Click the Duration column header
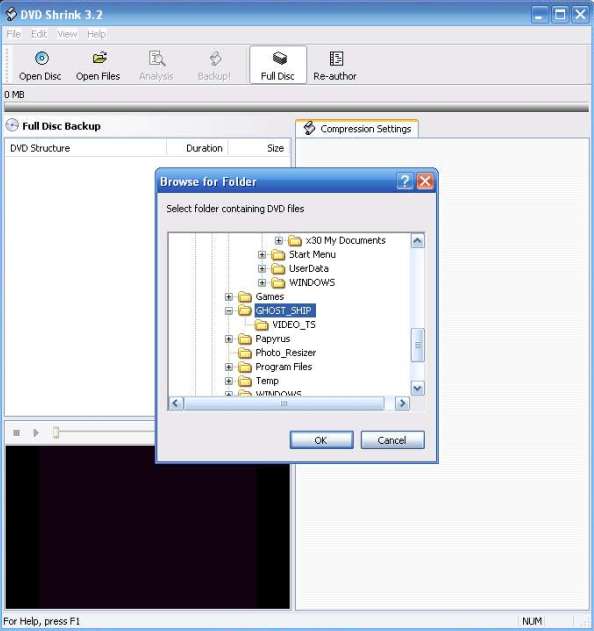 pos(198,148)
